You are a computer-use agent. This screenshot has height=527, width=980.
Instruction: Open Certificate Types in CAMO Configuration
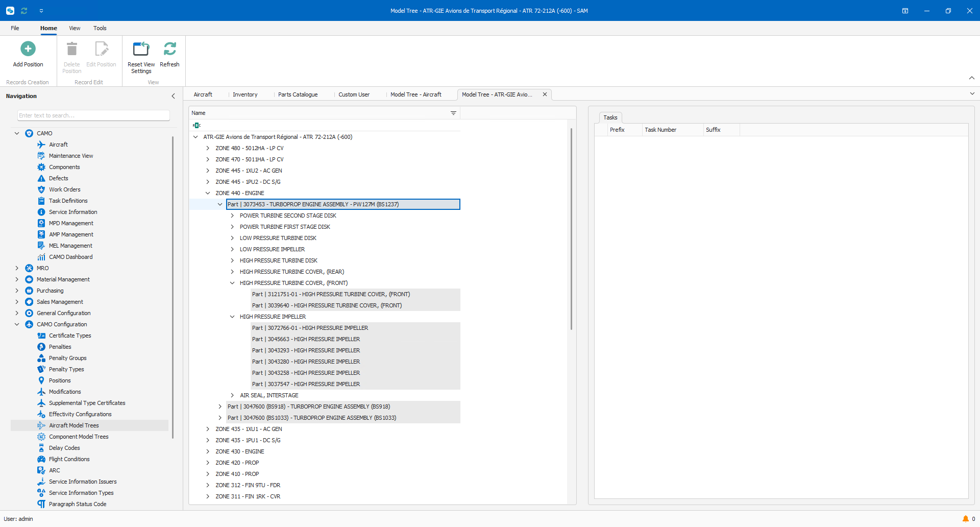tap(70, 336)
